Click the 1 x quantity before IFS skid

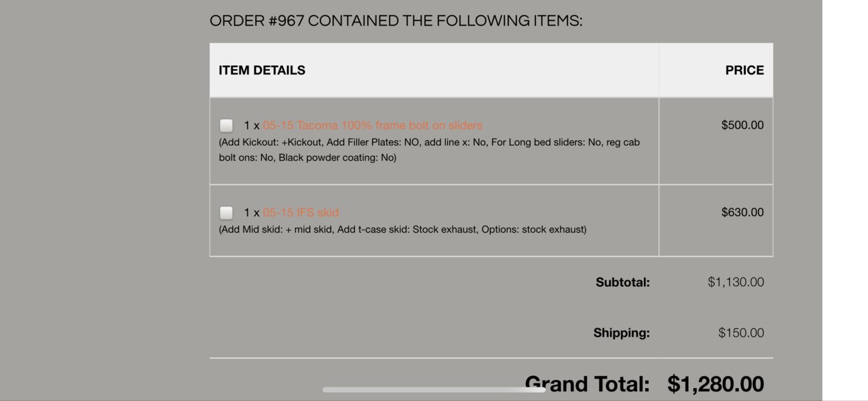(252, 212)
